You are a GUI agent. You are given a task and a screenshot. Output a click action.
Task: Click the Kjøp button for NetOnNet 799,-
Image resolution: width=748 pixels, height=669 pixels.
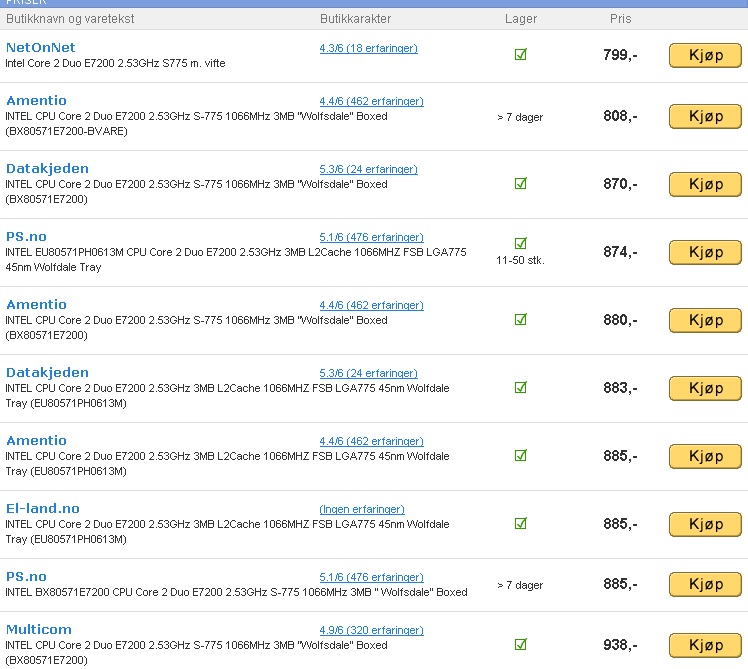point(705,55)
